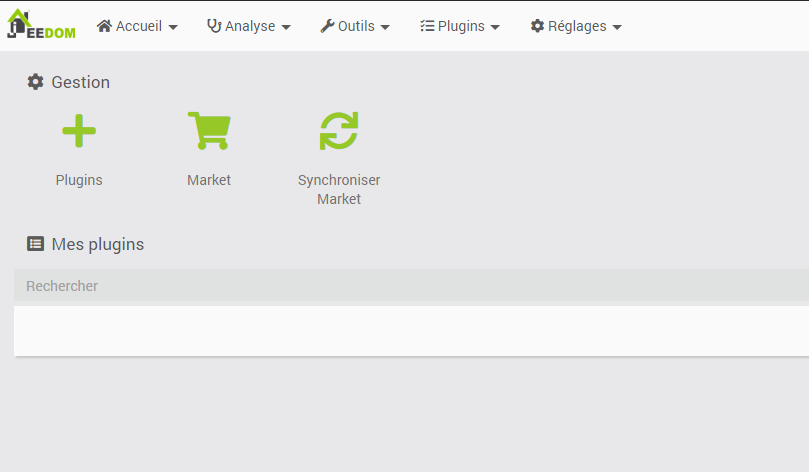Click the stethoscope icon beside Analyse
This screenshot has height=472, width=809.
[x=214, y=26]
